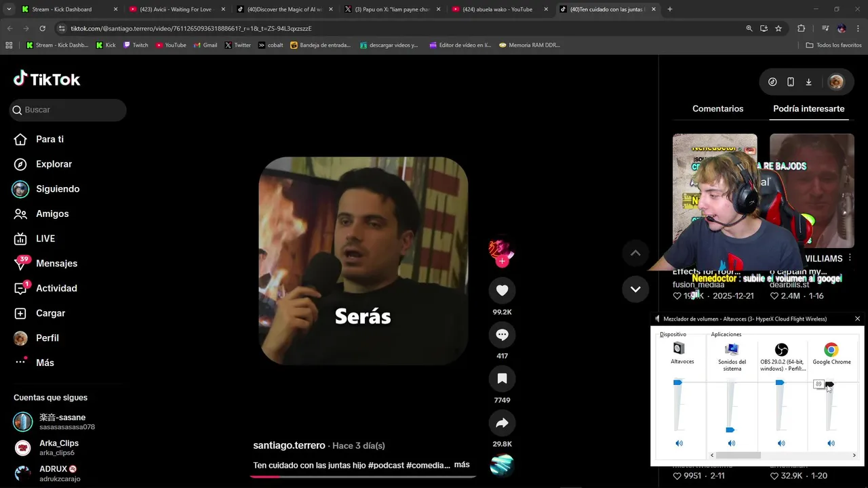Image resolution: width=868 pixels, height=488 pixels.
Task: Go to the next video with down chevron
Action: point(635,289)
